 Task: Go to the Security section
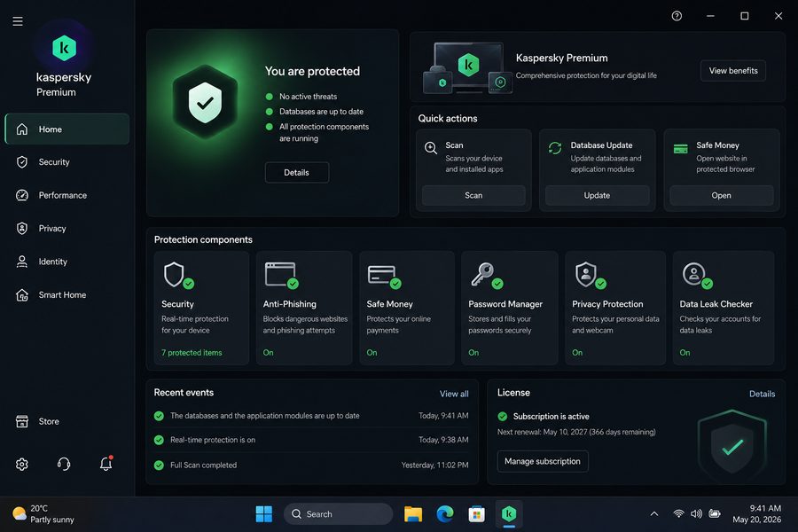coord(67,162)
